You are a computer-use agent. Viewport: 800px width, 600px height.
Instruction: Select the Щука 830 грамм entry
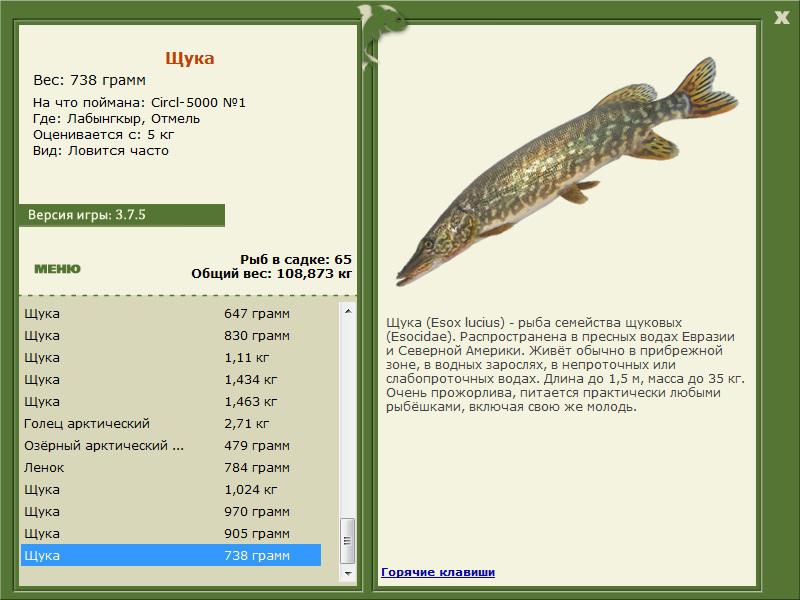[x=171, y=335]
